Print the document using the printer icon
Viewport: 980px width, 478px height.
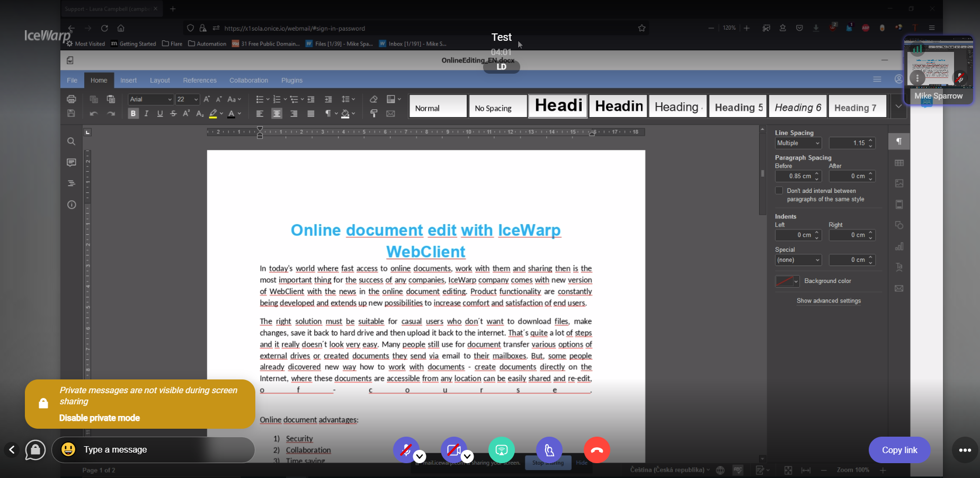pos(71,99)
